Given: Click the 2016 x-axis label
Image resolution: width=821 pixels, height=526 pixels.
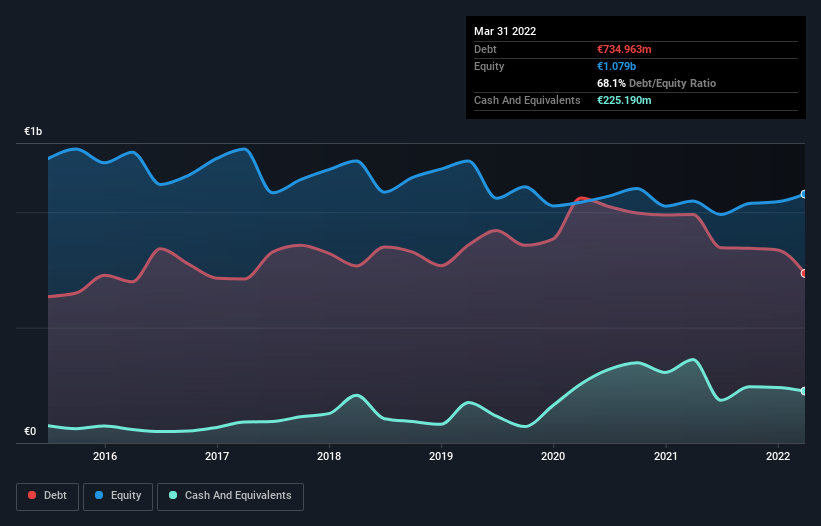Looking at the screenshot, I should click(105, 456).
